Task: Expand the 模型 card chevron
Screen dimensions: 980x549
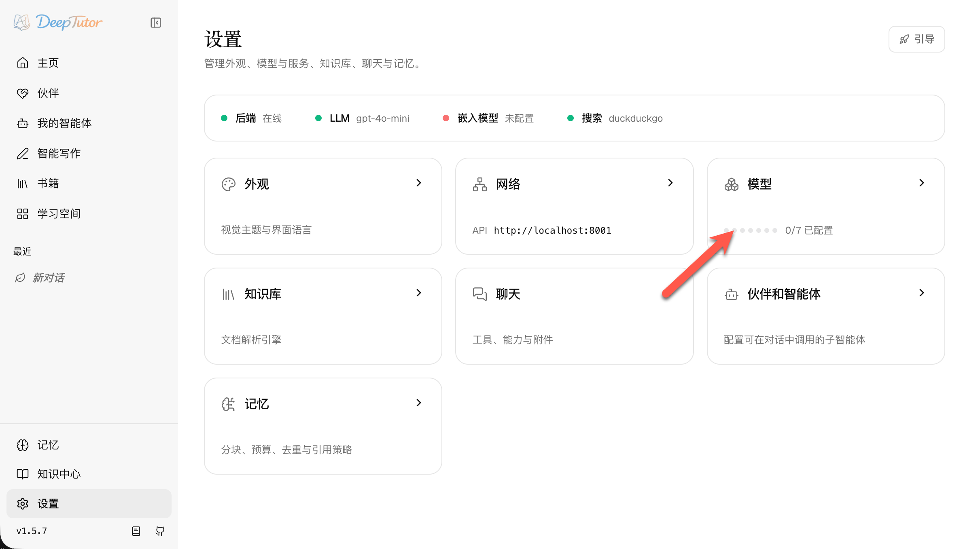Action: 922,183
